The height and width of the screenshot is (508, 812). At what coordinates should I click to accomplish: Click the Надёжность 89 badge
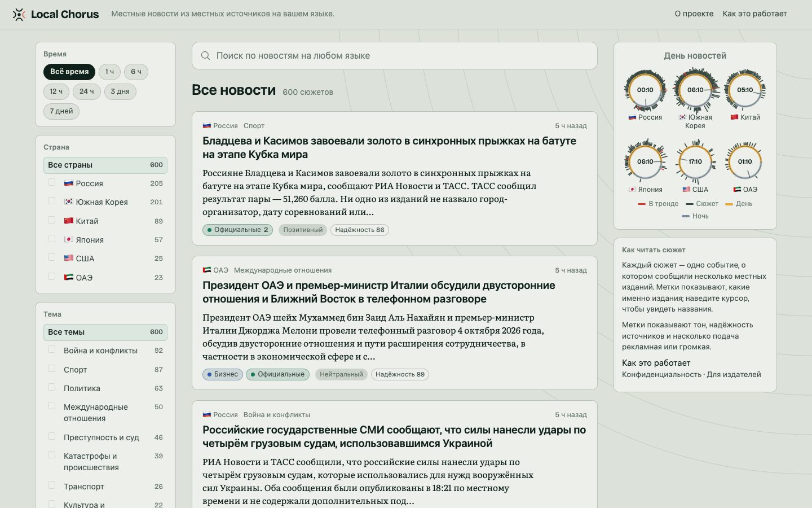[400, 374]
